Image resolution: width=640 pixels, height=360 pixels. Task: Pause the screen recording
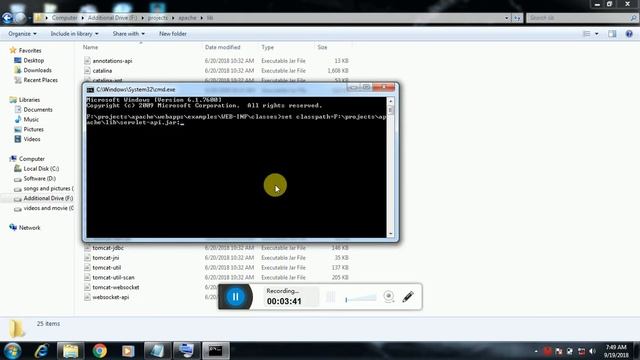click(x=236, y=297)
